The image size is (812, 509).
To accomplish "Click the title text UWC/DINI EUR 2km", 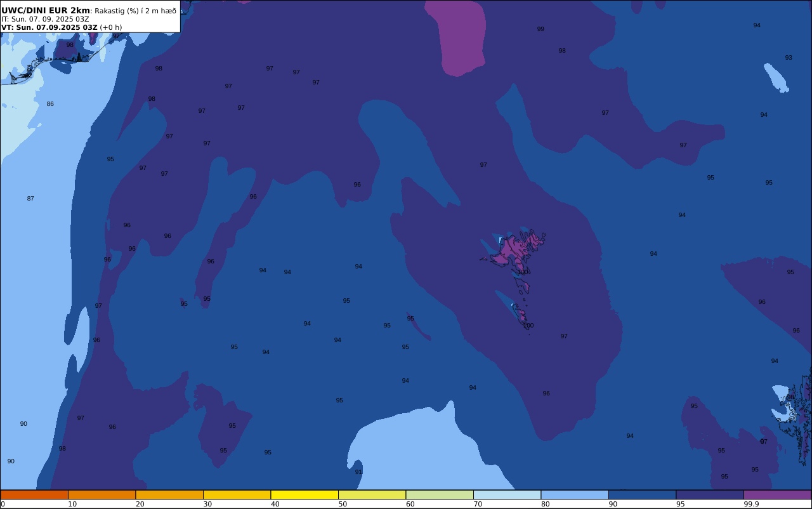I will (x=46, y=10).
